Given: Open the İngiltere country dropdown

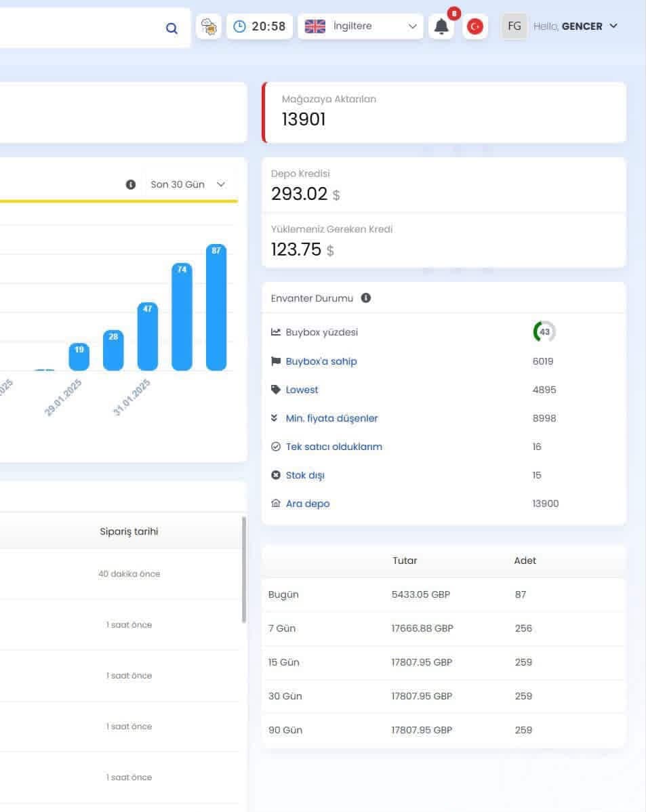Looking at the screenshot, I should (361, 26).
